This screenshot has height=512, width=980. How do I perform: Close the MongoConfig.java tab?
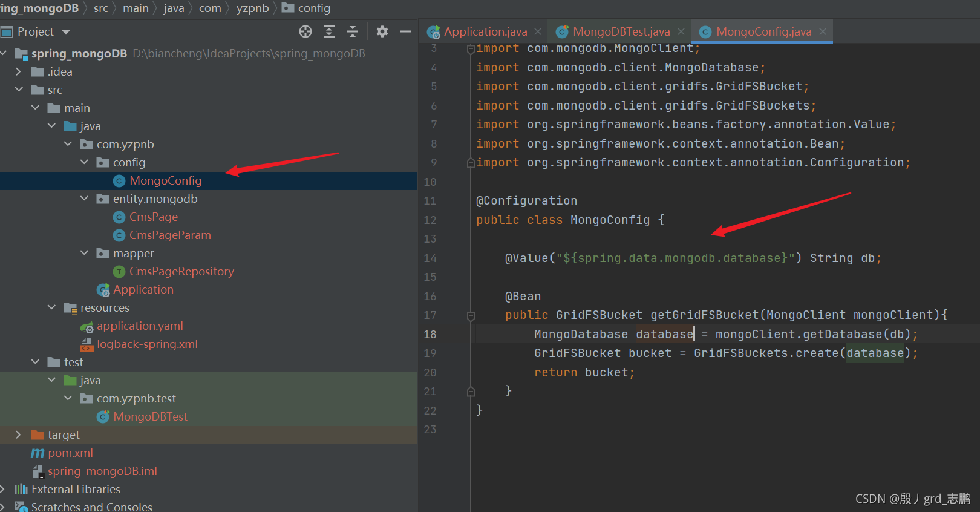click(823, 31)
